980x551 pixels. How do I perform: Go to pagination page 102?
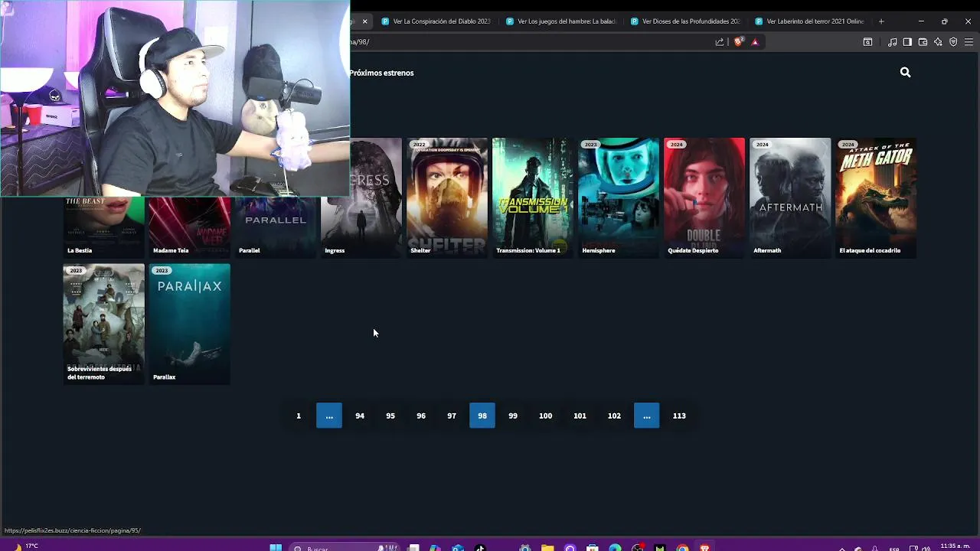click(x=614, y=416)
